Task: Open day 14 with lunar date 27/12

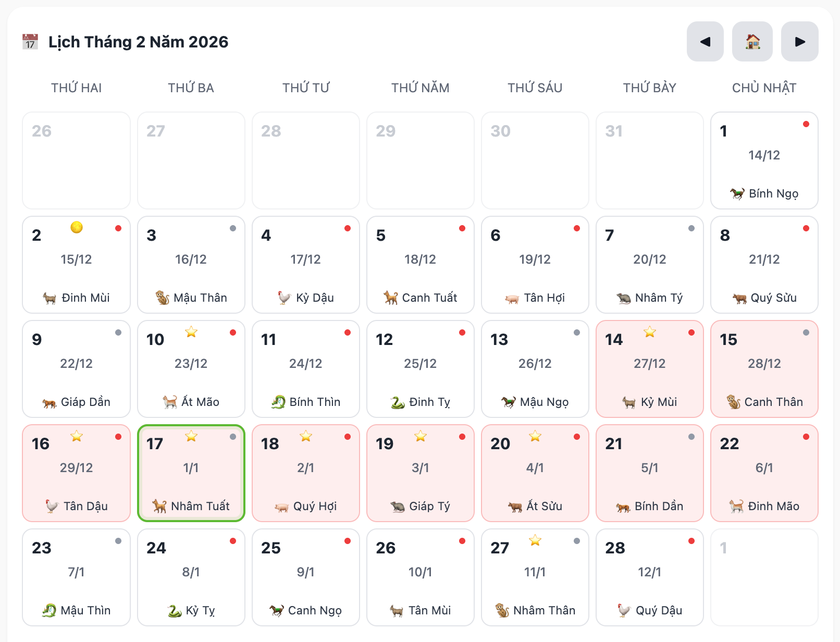Action: point(650,369)
